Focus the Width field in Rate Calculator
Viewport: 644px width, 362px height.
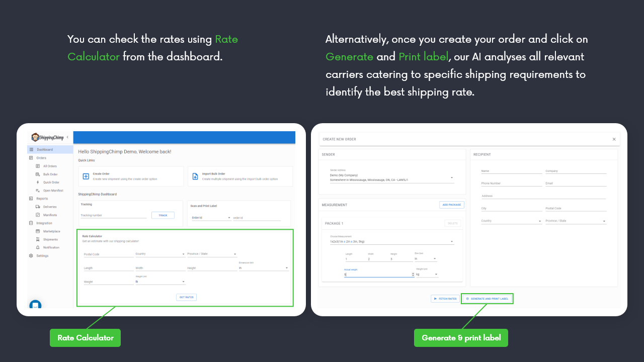(160, 268)
